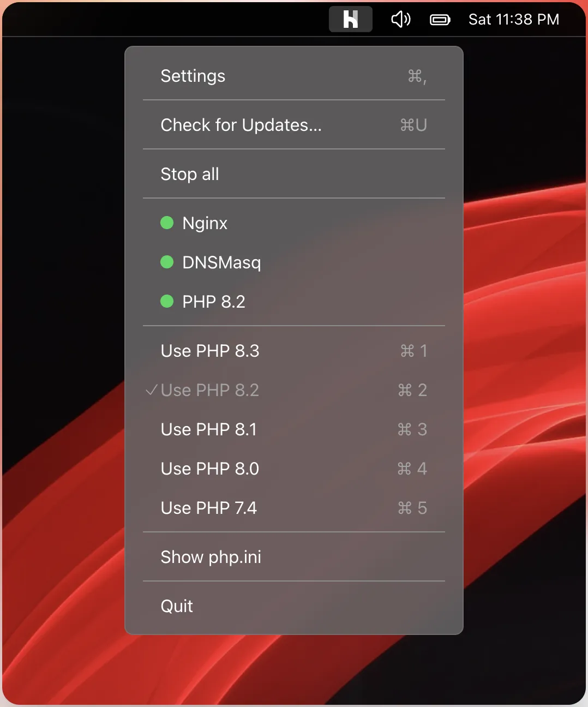588x707 pixels.
Task: Choose Stop all services
Action: coord(294,174)
